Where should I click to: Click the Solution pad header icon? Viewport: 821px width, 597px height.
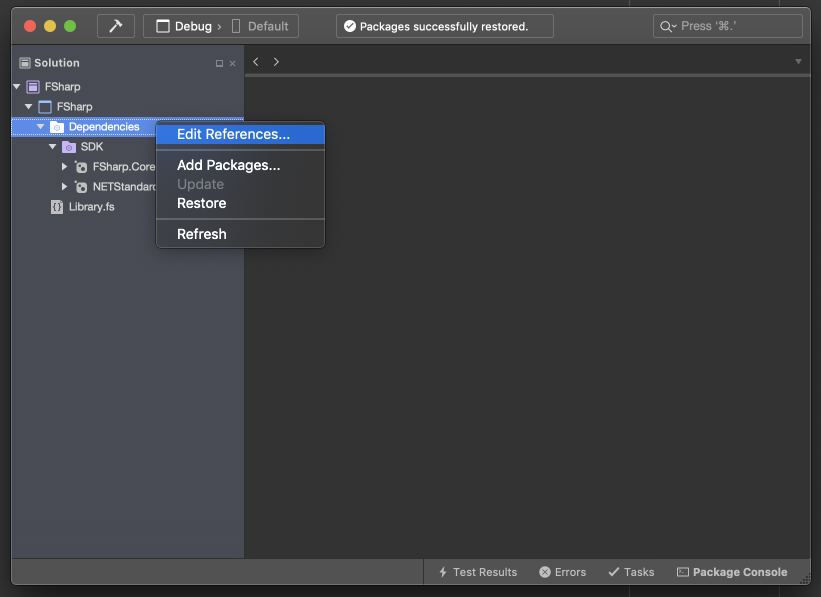click(25, 63)
